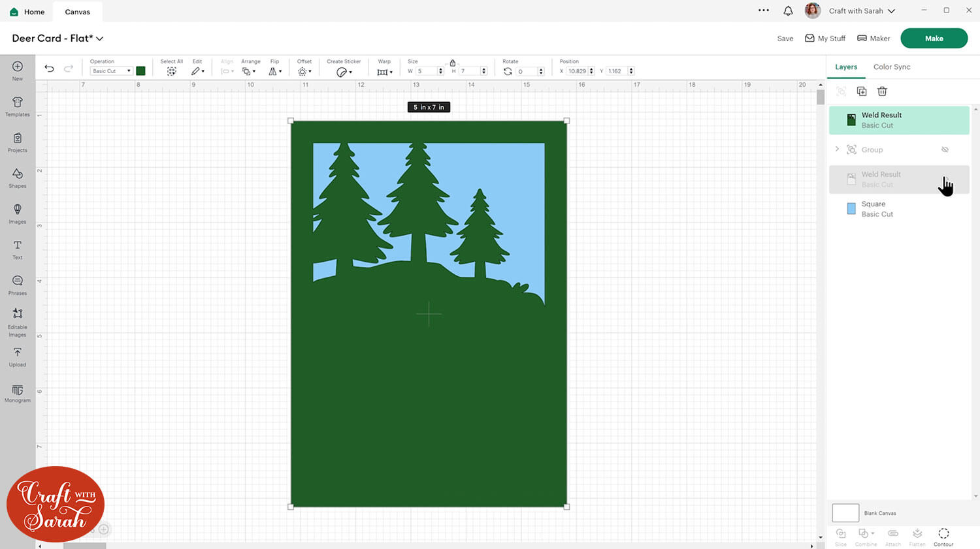Open the Templates panel icon
Screen dimensions: 980x549
(x=18, y=106)
